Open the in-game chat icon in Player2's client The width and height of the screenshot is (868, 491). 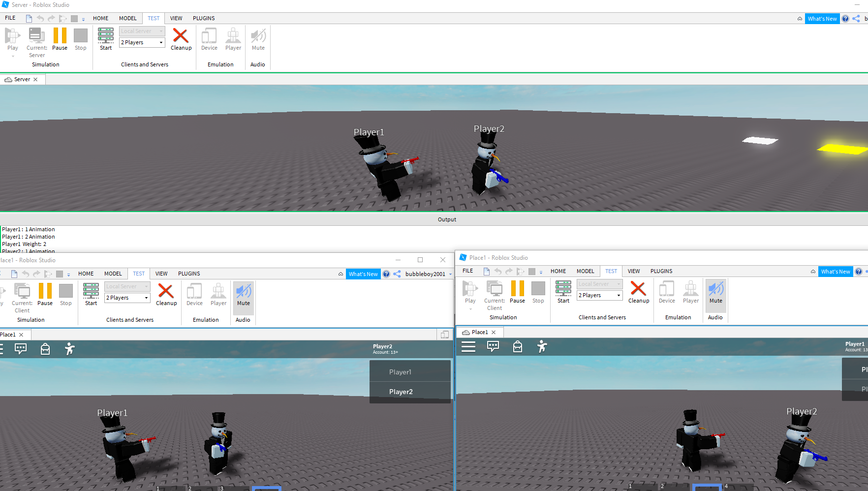[21, 349]
